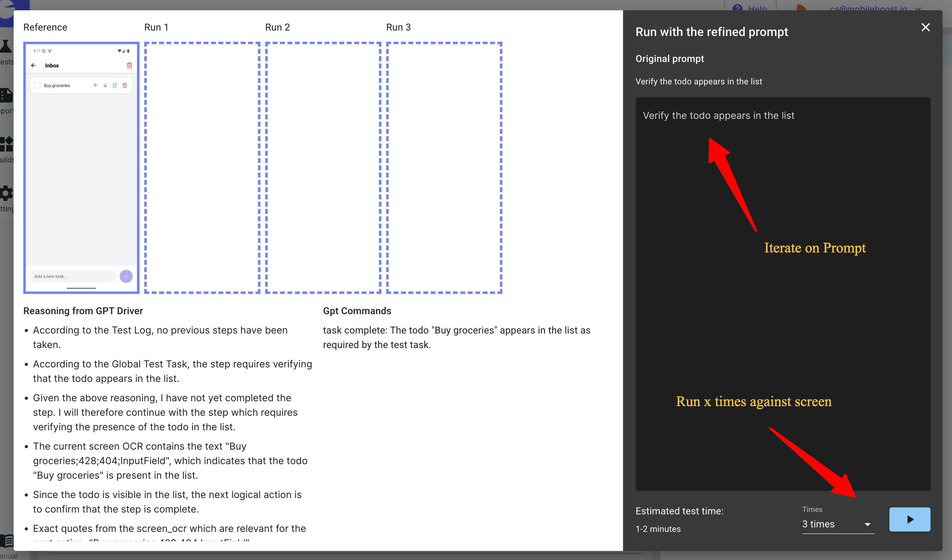Delete Buy groceries with row trash icon
This screenshot has height=560, width=952.
click(x=125, y=85)
